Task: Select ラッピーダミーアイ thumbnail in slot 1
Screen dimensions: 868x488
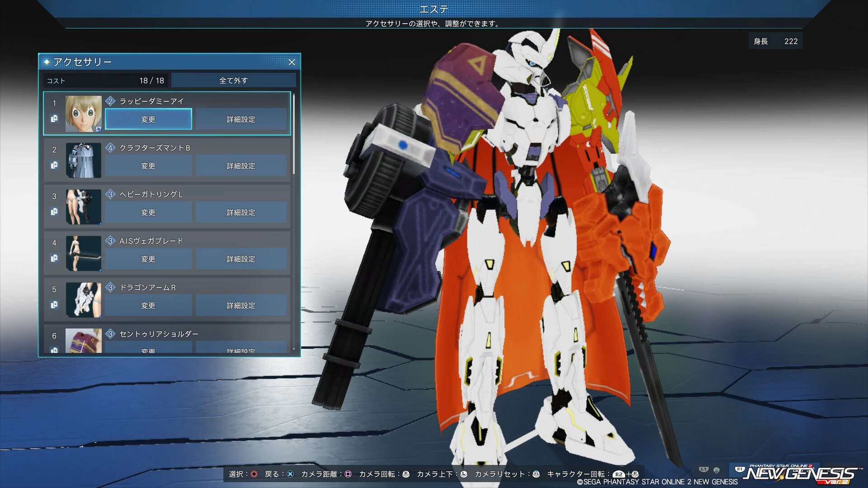Action: click(84, 113)
